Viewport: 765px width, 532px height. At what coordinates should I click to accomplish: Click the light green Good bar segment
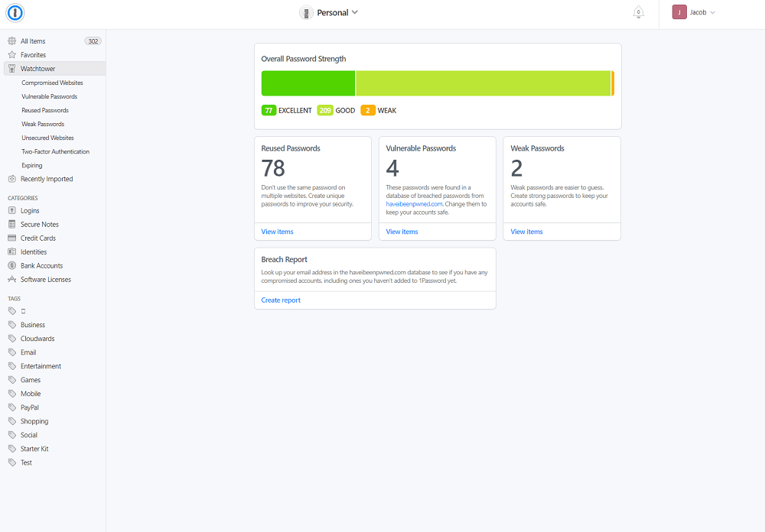click(483, 83)
